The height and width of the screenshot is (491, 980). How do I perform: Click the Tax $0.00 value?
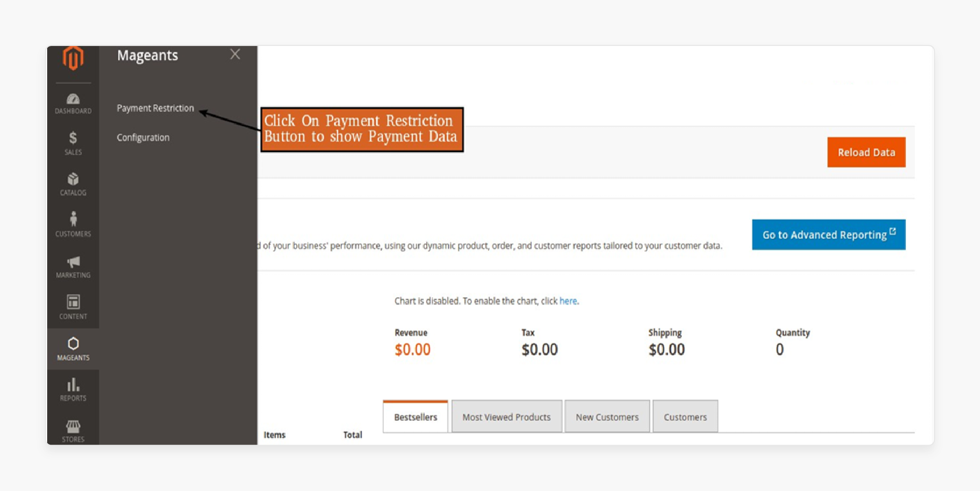click(x=539, y=349)
